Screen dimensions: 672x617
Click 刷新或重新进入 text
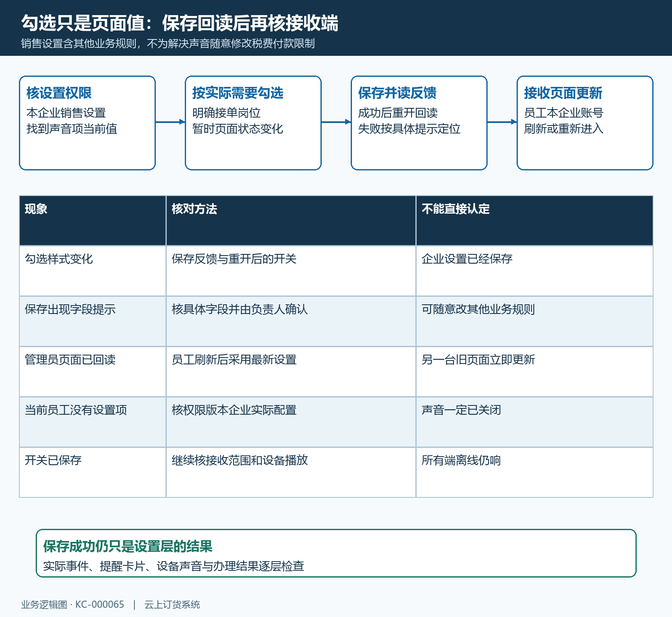click(564, 129)
